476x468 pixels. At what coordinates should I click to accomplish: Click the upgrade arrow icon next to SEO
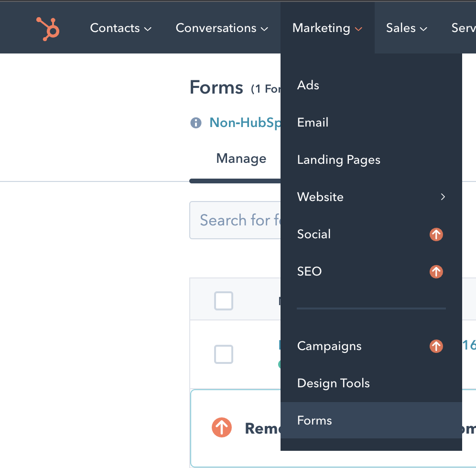tap(436, 272)
